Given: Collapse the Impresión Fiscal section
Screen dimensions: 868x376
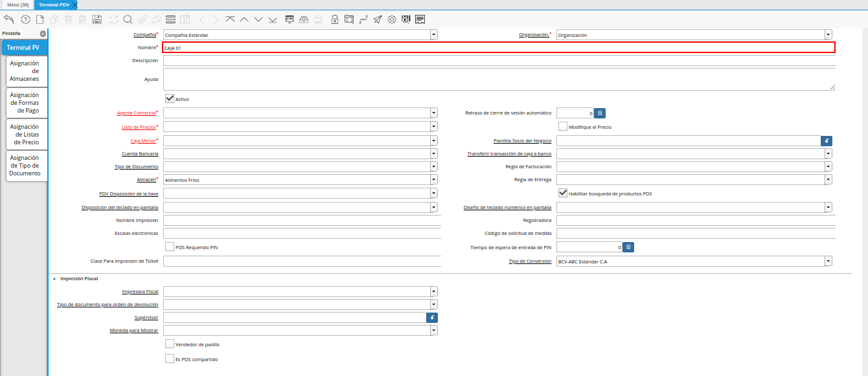Looking at the screenshot, I should (54, 278).
